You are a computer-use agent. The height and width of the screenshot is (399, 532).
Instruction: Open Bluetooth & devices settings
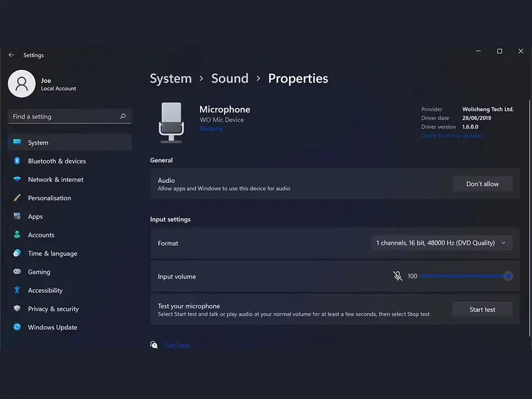click(x=18, y=161)
